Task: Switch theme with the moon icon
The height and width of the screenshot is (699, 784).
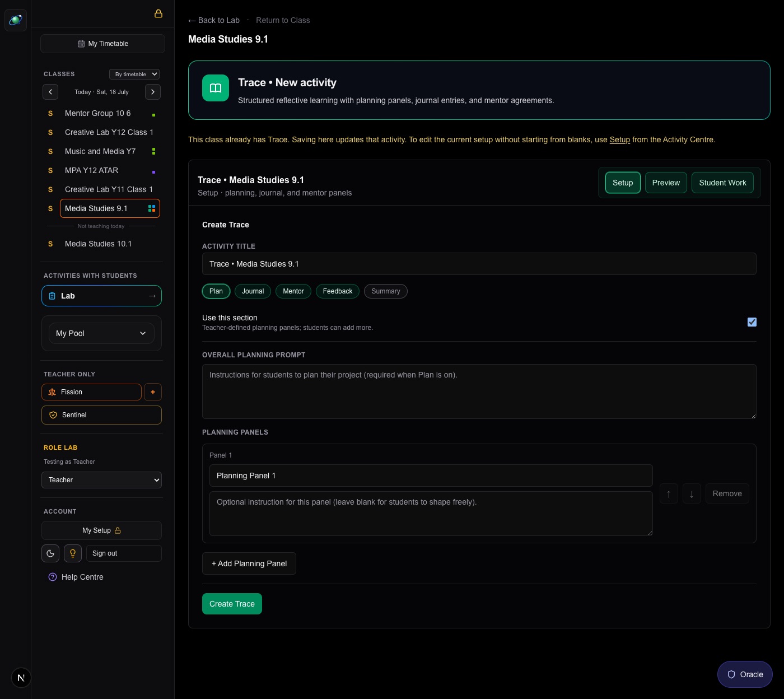Action: [x=50, y=553]
